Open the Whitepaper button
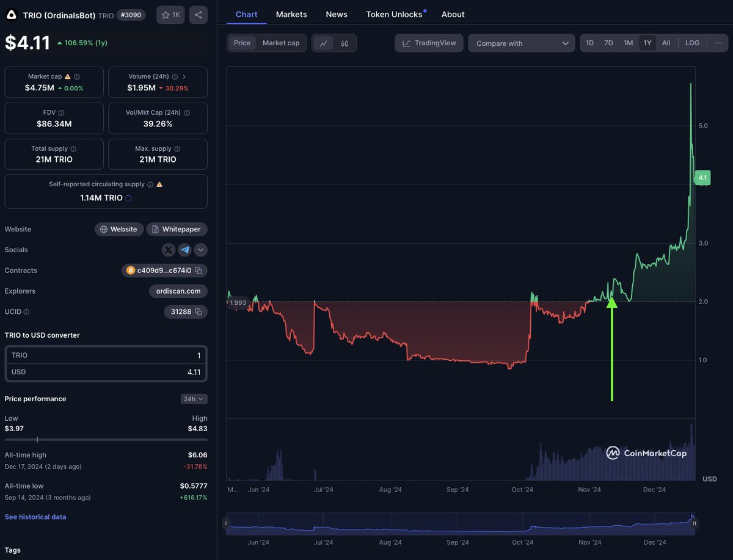This screenshot has width=733, height=560. (x=177, y=229)
